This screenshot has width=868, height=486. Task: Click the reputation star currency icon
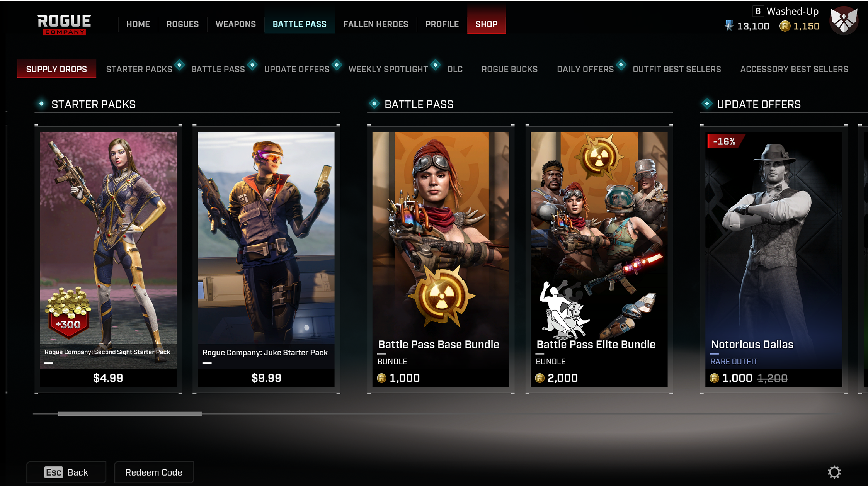(729, 26)
